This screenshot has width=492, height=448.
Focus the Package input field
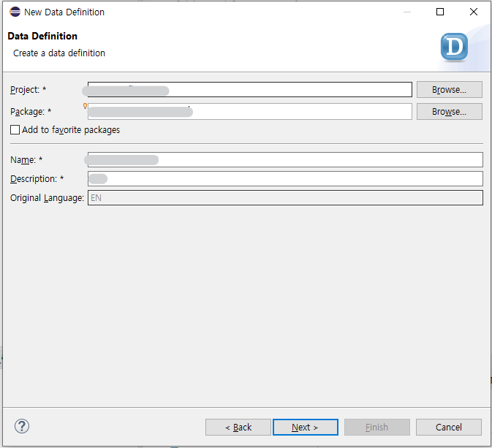click(x=250, y=112)
